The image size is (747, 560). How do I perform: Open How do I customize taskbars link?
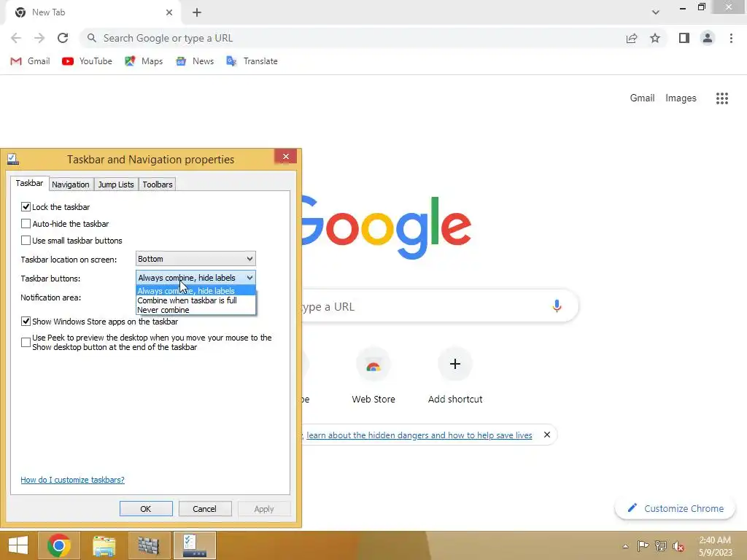coord(72,480)
